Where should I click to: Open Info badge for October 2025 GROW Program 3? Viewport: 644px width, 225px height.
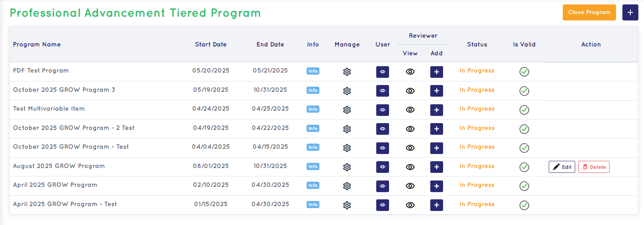point(313,90)
